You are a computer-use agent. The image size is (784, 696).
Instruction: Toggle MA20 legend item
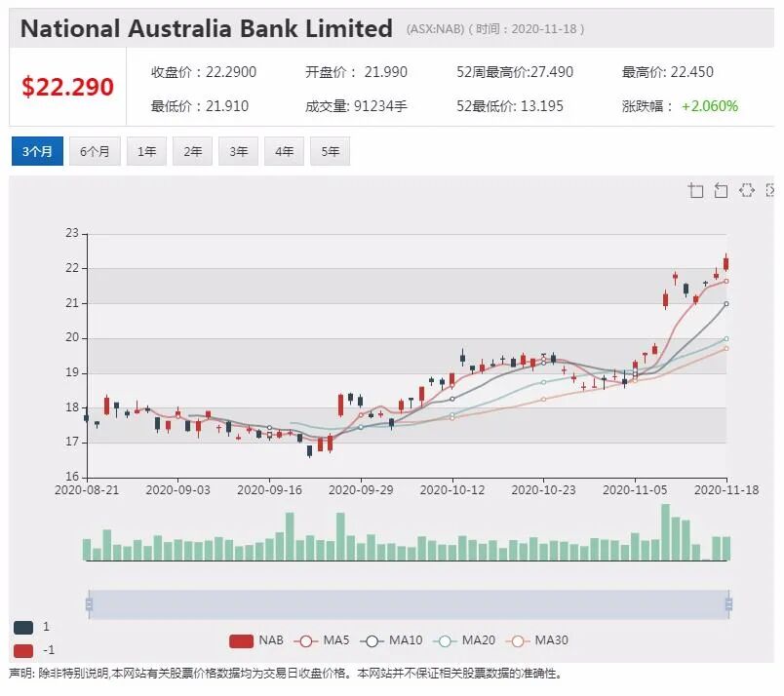(464, 641)
